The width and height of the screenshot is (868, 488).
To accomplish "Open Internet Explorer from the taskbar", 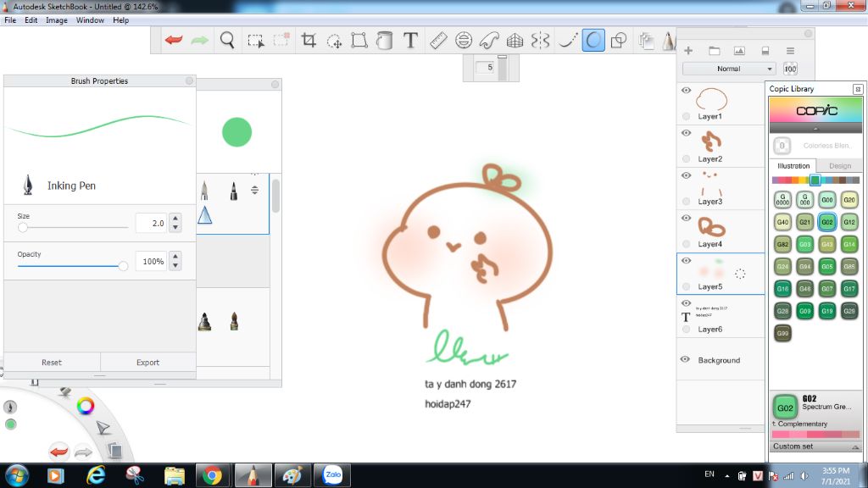I will point(96,475).
